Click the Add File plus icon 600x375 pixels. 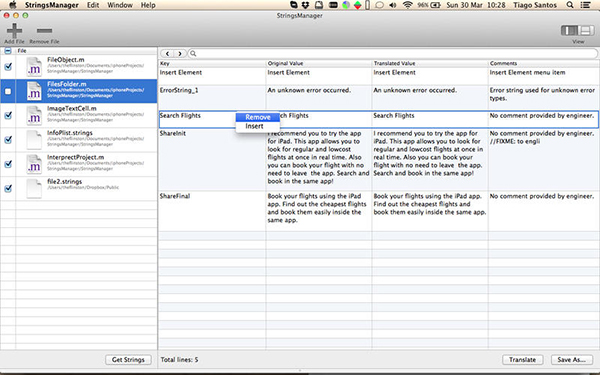pos(14,31)
